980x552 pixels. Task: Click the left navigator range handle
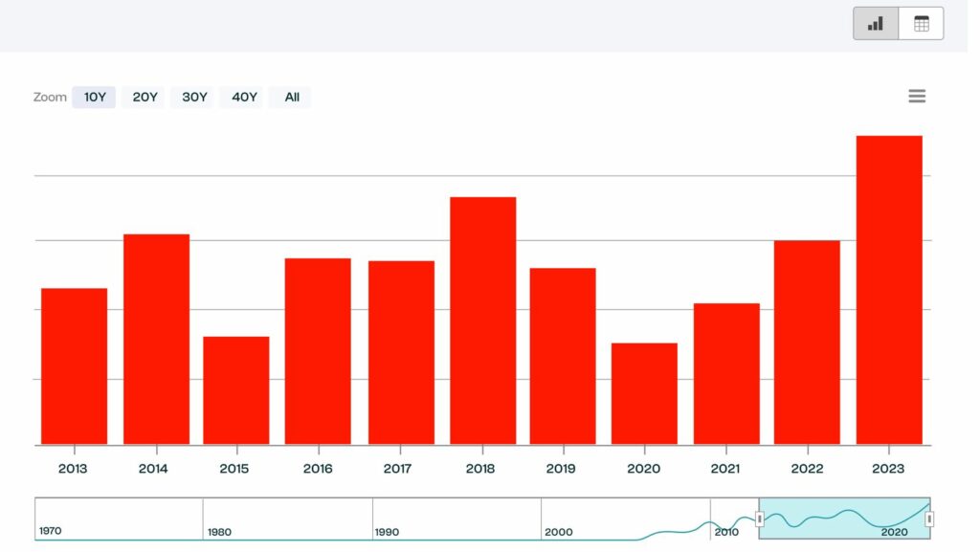[x=760, y=519]
